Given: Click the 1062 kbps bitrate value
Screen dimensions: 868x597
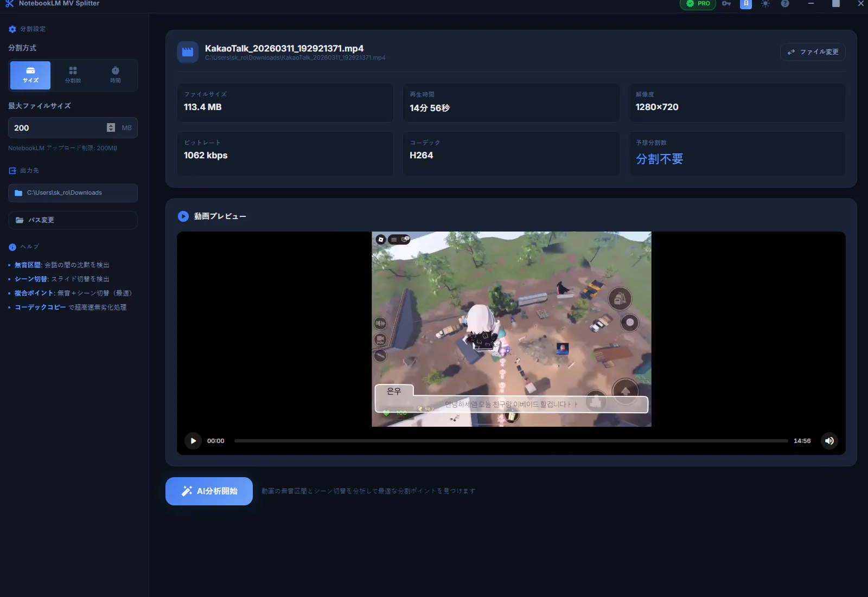Looking at the screenshot, I should point(206,156).
